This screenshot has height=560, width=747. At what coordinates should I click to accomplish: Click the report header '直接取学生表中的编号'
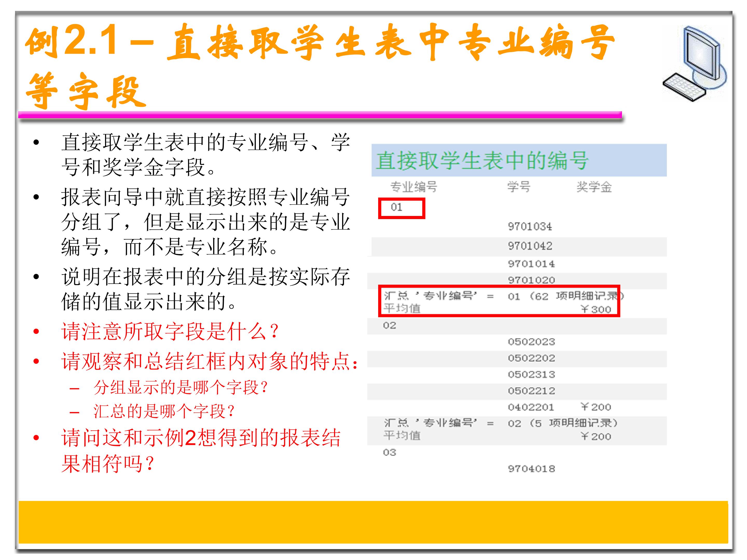482,160
